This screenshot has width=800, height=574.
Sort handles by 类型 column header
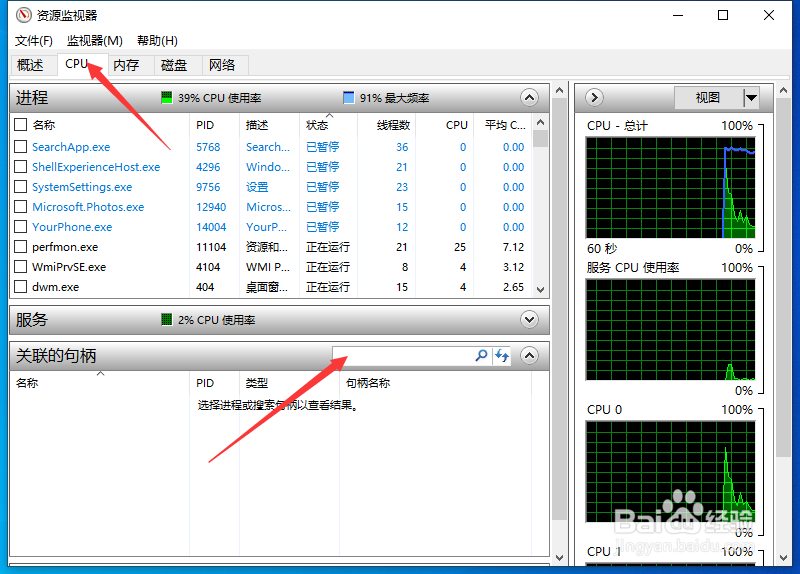tap(289, 383)
